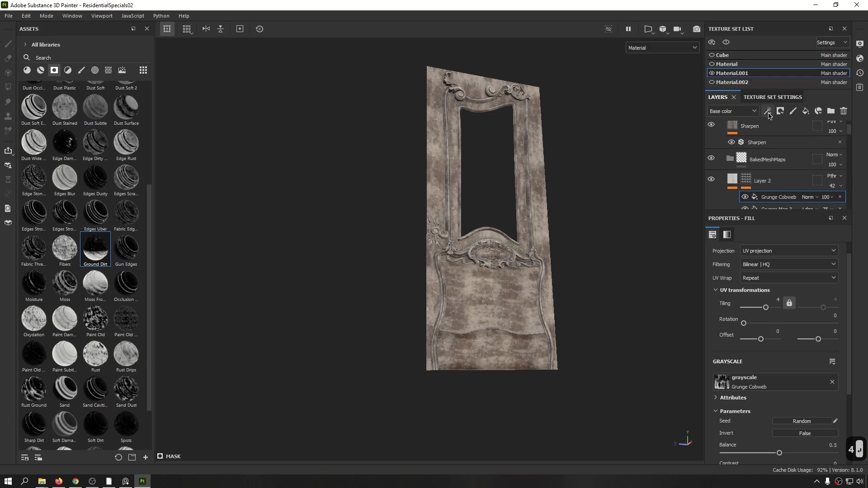Click the camera screenshot icon in viewport toolbar
Image resolution: width=868 pixels, height=488 pixels.
pos(697,29)
